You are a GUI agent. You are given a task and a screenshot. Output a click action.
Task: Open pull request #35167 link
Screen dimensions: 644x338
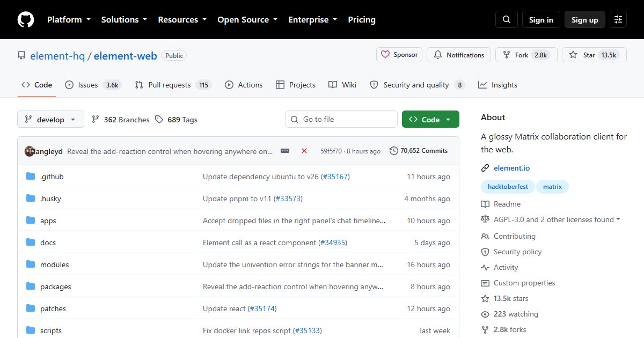click(335, 177)
